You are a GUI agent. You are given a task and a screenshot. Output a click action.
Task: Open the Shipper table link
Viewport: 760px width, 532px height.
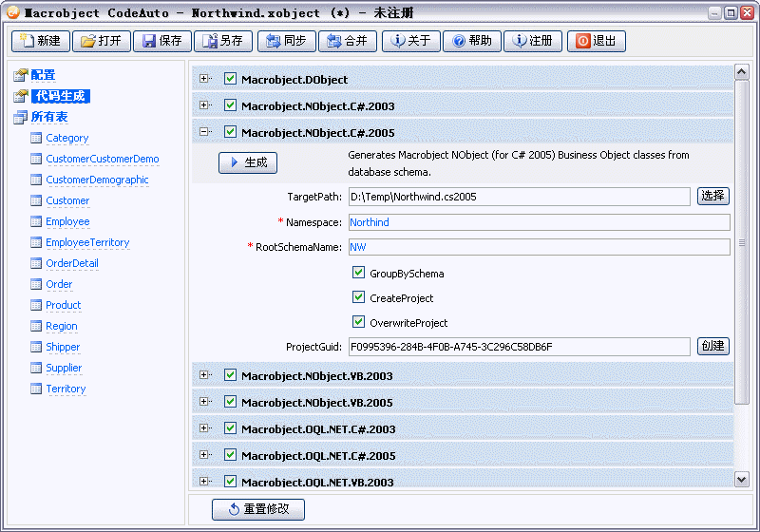pos(63,347)
